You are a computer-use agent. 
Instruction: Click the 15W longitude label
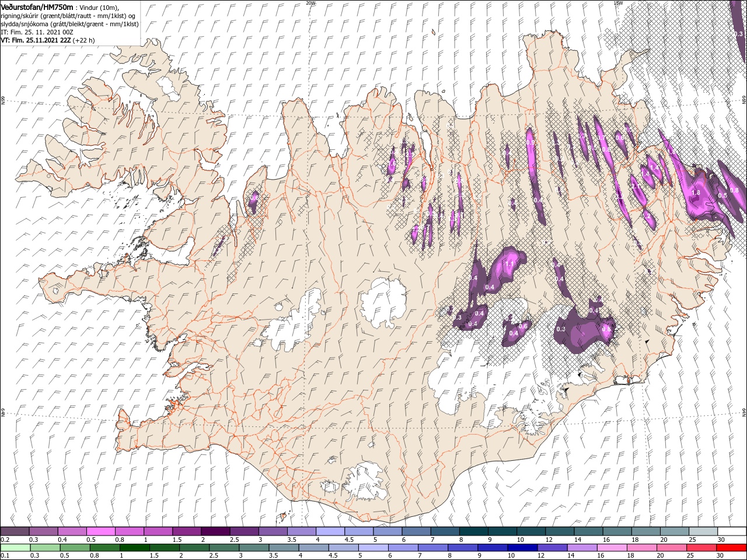coord(618,3)
